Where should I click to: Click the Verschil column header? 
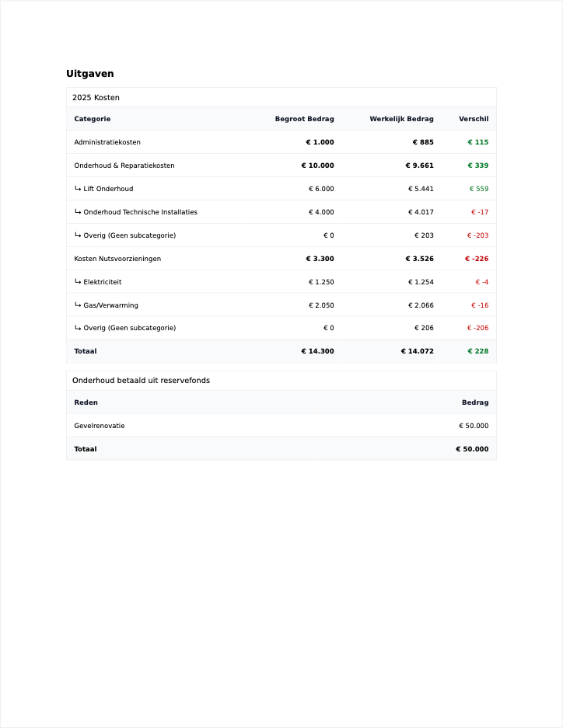click(474, 119)
